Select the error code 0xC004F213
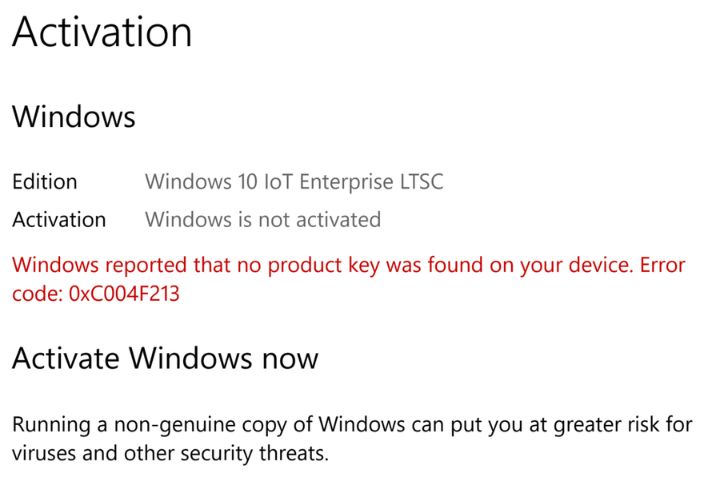The height and width of the screenshot is (485, 720). [x=124, y=294]
